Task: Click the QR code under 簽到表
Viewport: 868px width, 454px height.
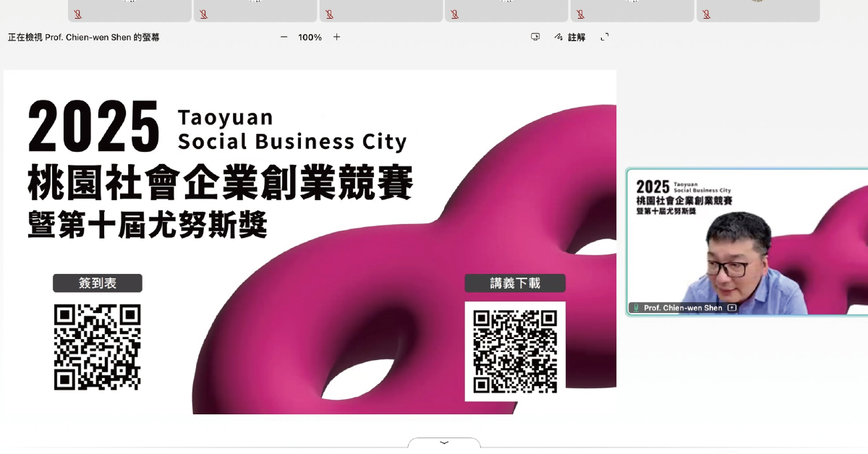Action: tap(98, 347)
